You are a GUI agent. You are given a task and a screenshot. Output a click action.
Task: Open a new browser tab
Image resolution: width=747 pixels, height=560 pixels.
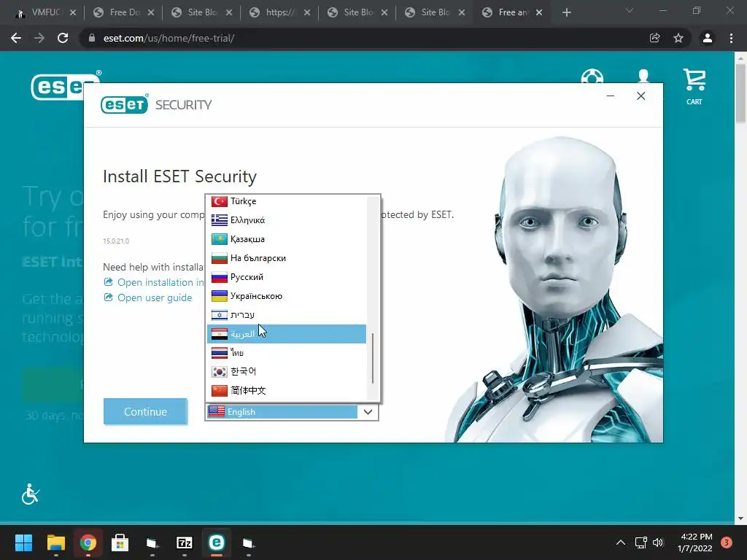tap(566, 12)
